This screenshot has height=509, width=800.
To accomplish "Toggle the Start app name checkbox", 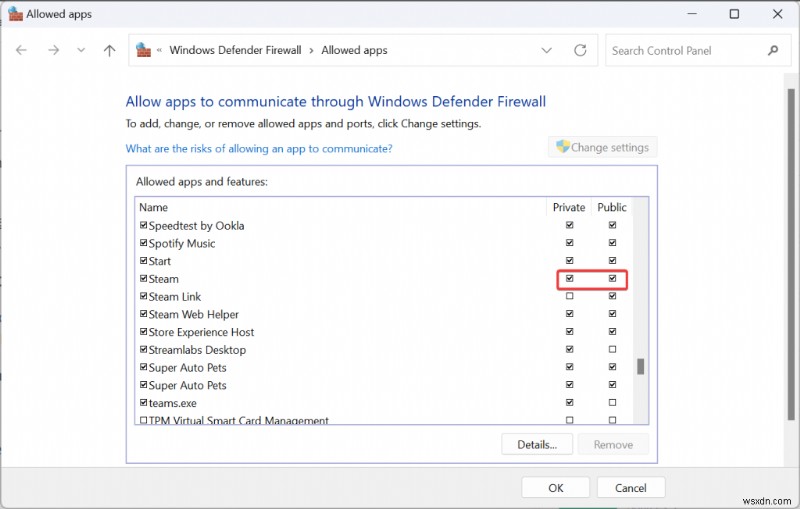I will point(143,261).
